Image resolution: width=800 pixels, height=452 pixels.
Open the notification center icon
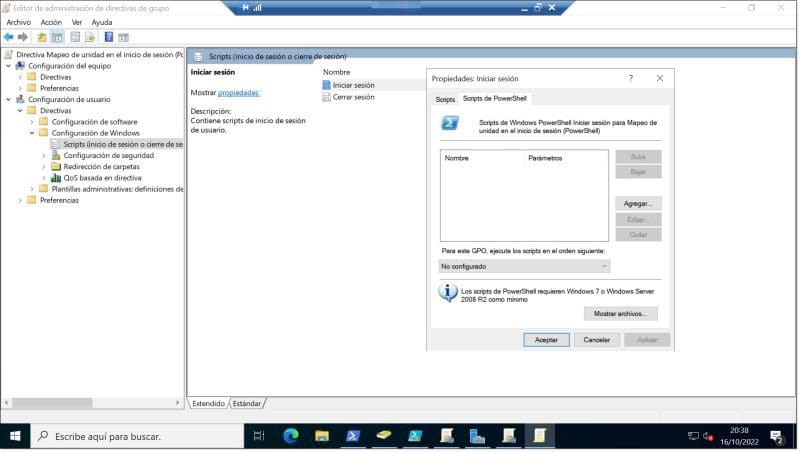click(x=777, y=436)
